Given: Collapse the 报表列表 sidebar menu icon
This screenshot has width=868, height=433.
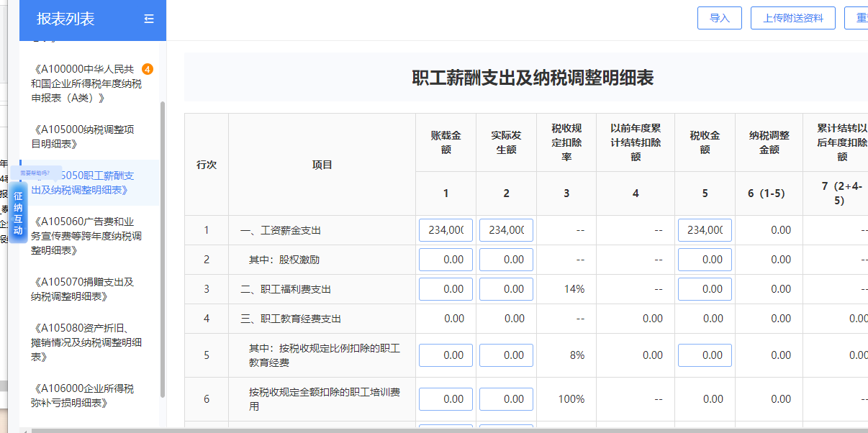Looking at the screenshot, I should tap(149, 19).
